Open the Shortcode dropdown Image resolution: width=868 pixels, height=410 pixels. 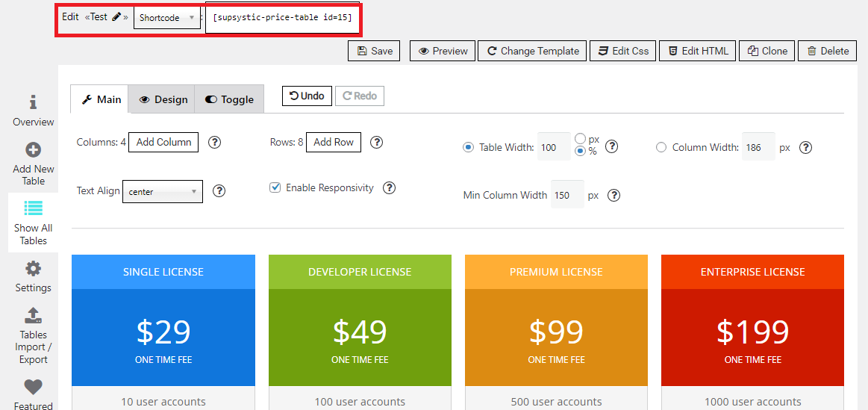click(166, 18)
